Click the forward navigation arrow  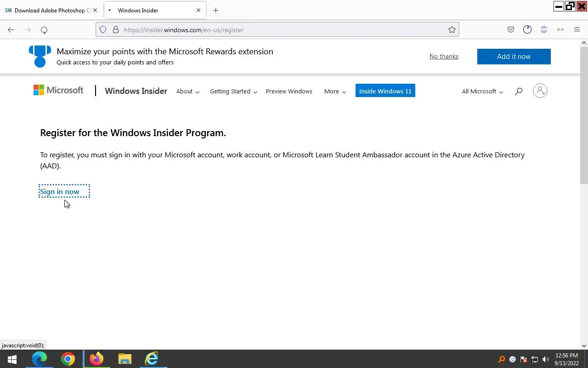[x=28, y=30]
